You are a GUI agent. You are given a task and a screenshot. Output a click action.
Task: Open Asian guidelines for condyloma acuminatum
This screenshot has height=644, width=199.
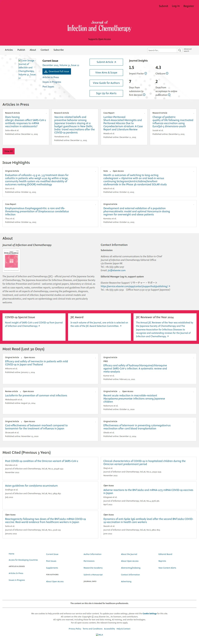coord(31,486)
